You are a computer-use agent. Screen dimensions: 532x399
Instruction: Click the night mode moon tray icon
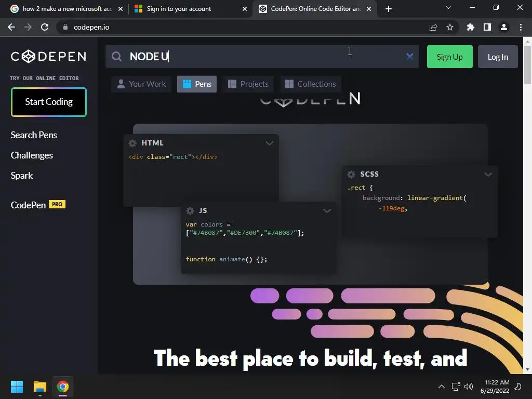pos(518,387)
